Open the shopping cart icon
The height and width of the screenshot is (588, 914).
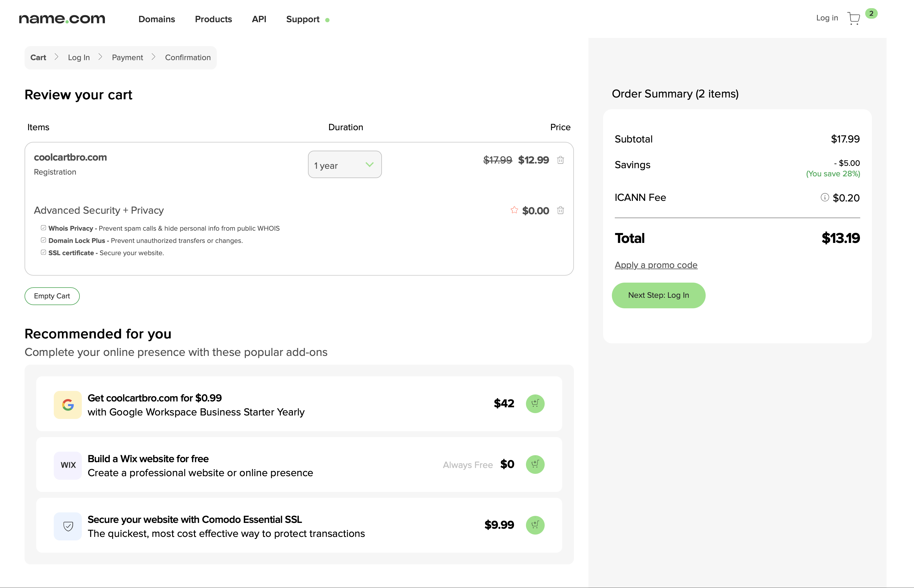[x=853, y=18]
